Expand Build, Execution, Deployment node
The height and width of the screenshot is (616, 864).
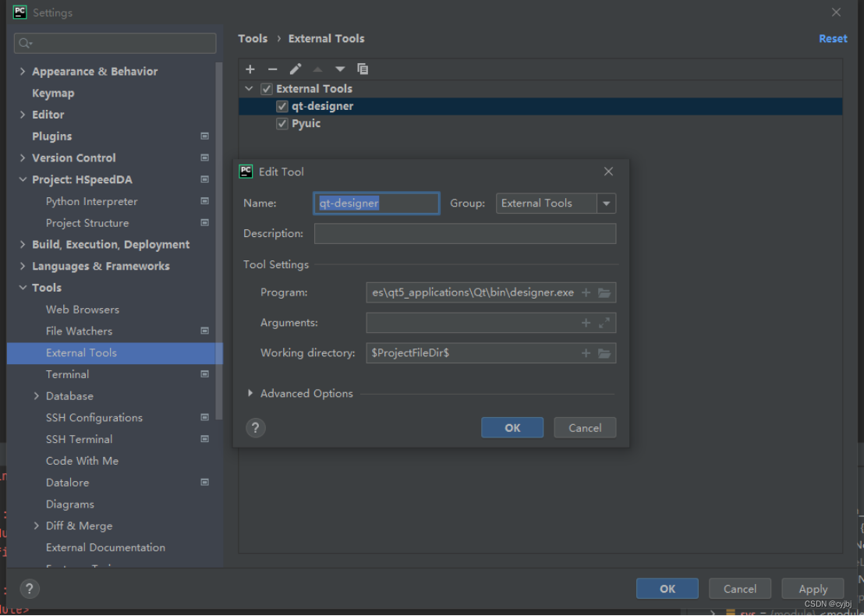point(23,244)
